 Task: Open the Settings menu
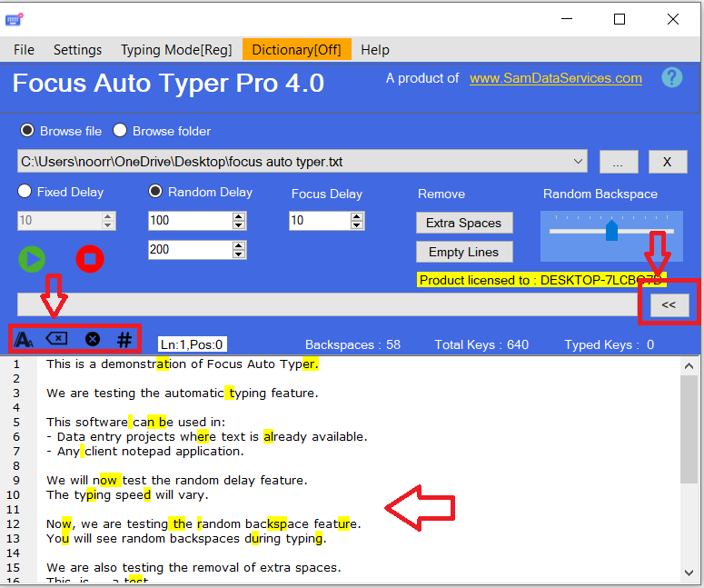point(78,49)
